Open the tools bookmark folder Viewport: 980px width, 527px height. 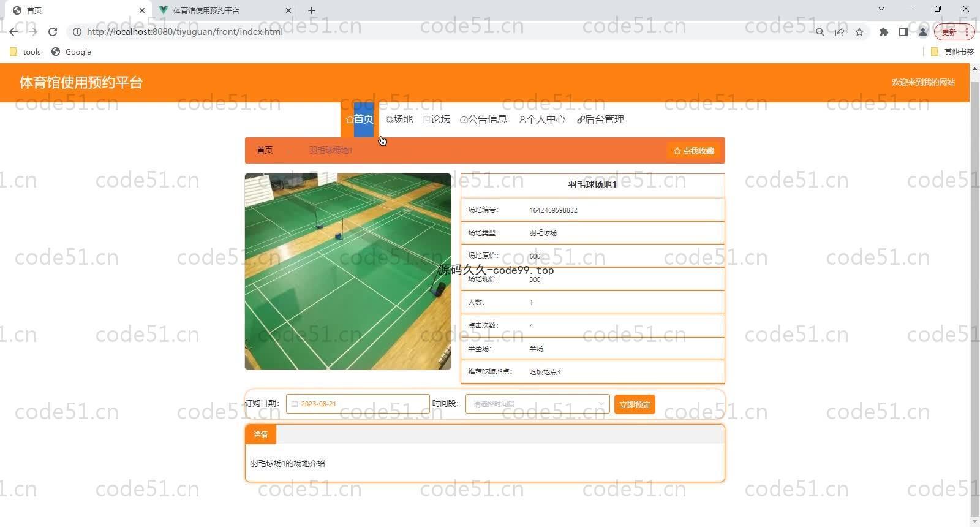tap(25, 52)
